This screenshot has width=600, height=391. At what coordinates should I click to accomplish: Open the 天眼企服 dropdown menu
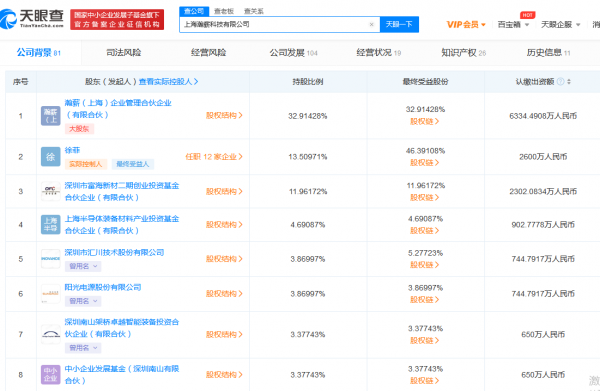[561, 24]
